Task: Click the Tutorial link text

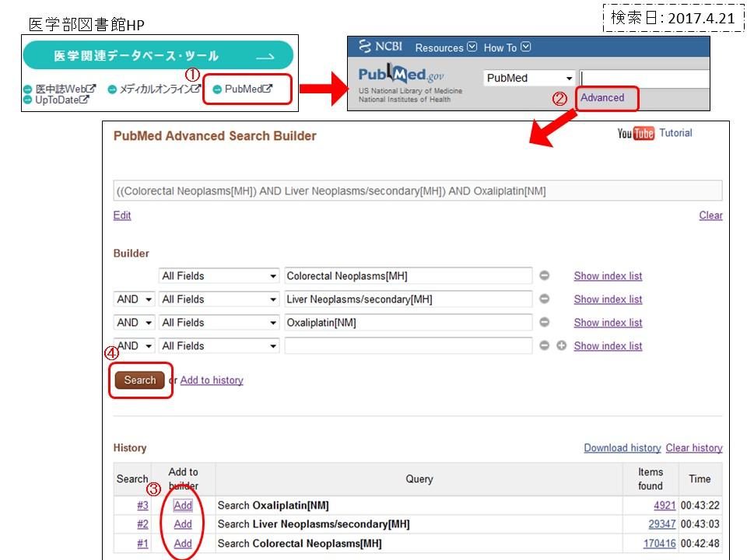Action: (x=675, y=133)
